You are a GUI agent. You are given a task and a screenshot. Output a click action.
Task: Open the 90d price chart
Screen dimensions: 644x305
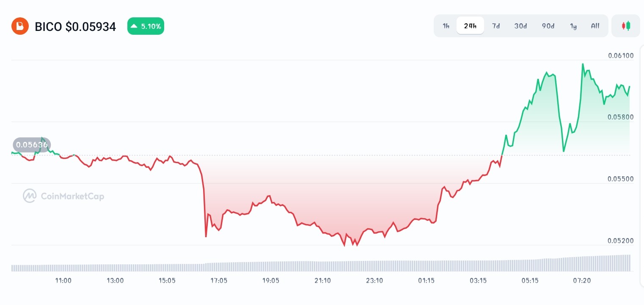[548, 26]
